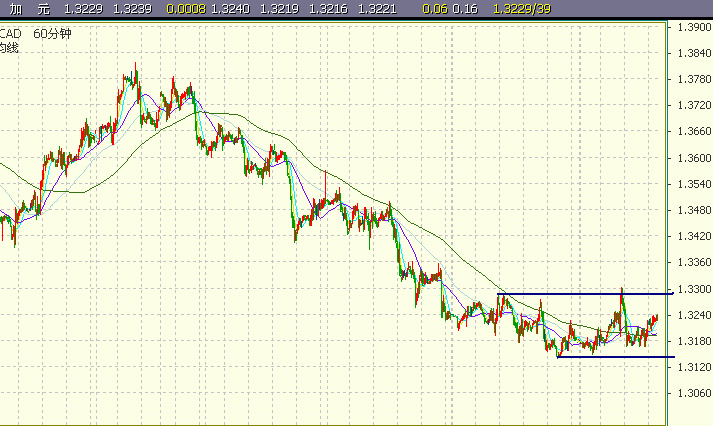Click the 1.3840 price axis label
Image resolution: width=713 pixels, height=426 pixels.
coord(694,54)
